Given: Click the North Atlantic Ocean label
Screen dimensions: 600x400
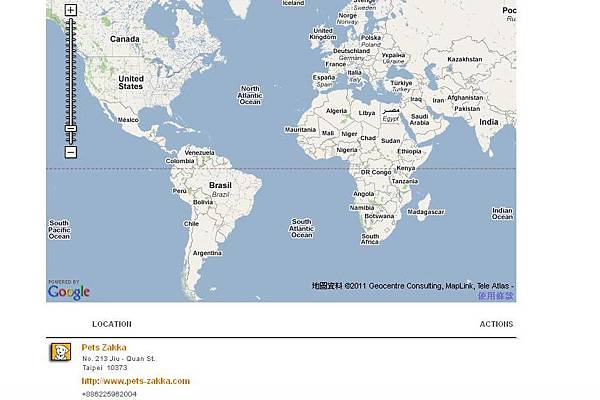Looking at the screenshot, I should tap(250, 95).
